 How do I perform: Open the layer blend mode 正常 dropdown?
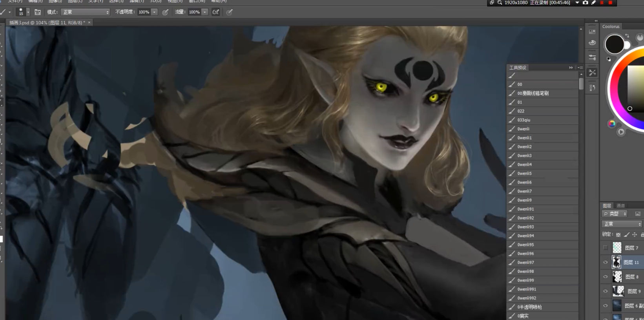coord(622,224)
